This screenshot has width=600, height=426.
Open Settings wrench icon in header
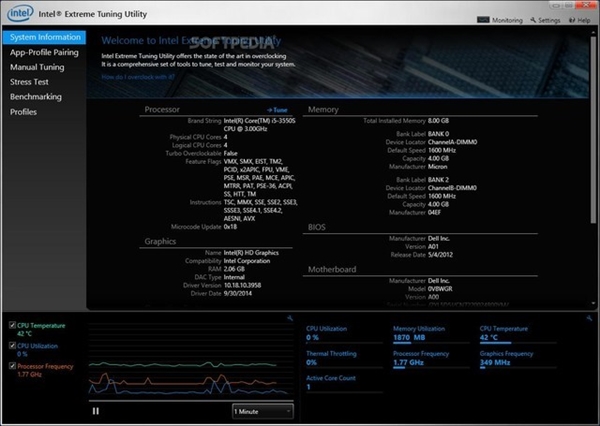533,20
